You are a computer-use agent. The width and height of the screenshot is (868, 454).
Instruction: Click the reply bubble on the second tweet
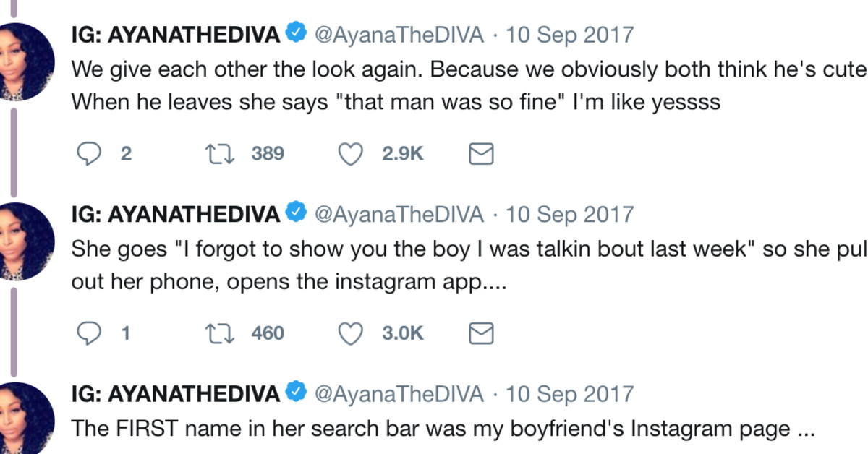(x=90, y=333)
